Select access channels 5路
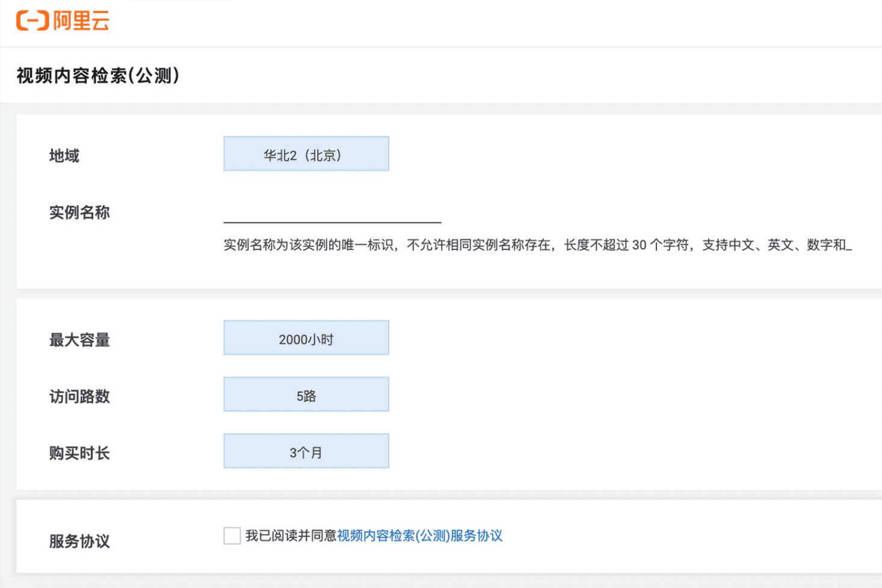The image size is (882, 588). (x=306, y=394)
